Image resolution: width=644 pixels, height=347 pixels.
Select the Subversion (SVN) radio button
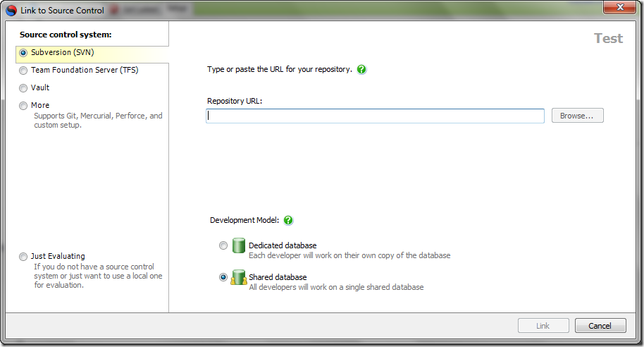[x=23, y=53]
